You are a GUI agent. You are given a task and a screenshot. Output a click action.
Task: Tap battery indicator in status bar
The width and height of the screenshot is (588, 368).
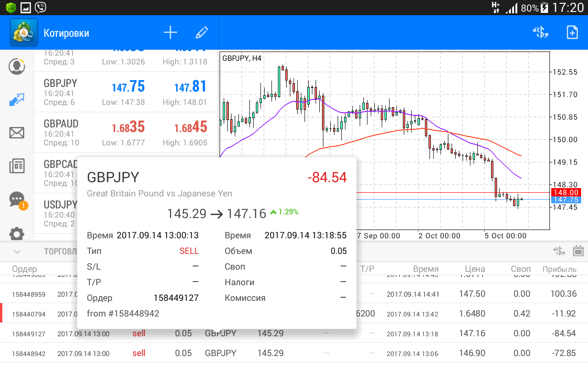click(x=544, y=8)
